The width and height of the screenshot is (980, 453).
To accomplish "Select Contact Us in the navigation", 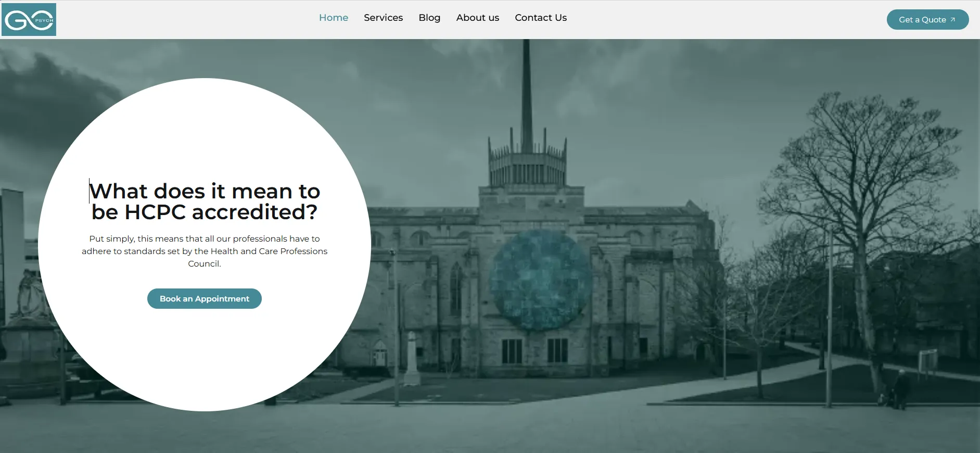I will tap(540, 18).
